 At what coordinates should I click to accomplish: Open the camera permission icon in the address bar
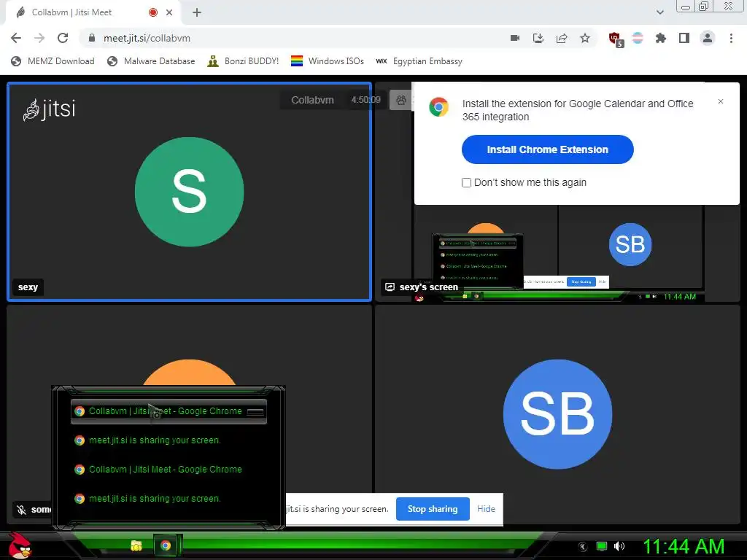click(515, 38)
